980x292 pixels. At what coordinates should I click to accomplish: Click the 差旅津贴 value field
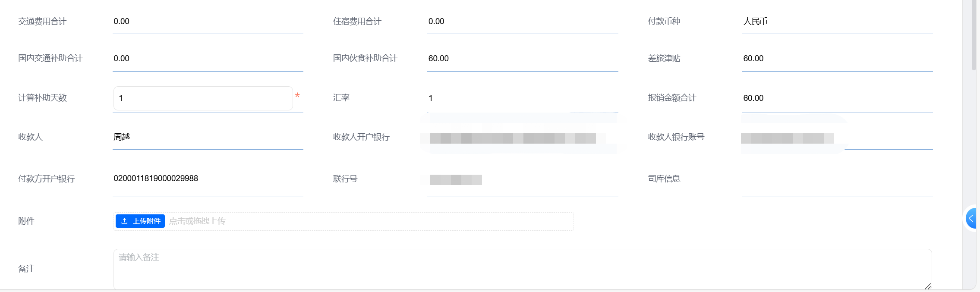click(x=837, y=59)
